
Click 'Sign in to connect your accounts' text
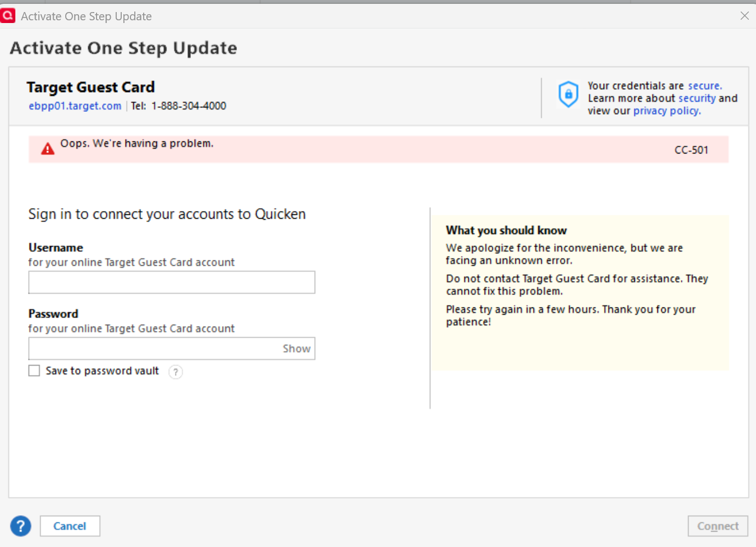(x=167, y=214)
